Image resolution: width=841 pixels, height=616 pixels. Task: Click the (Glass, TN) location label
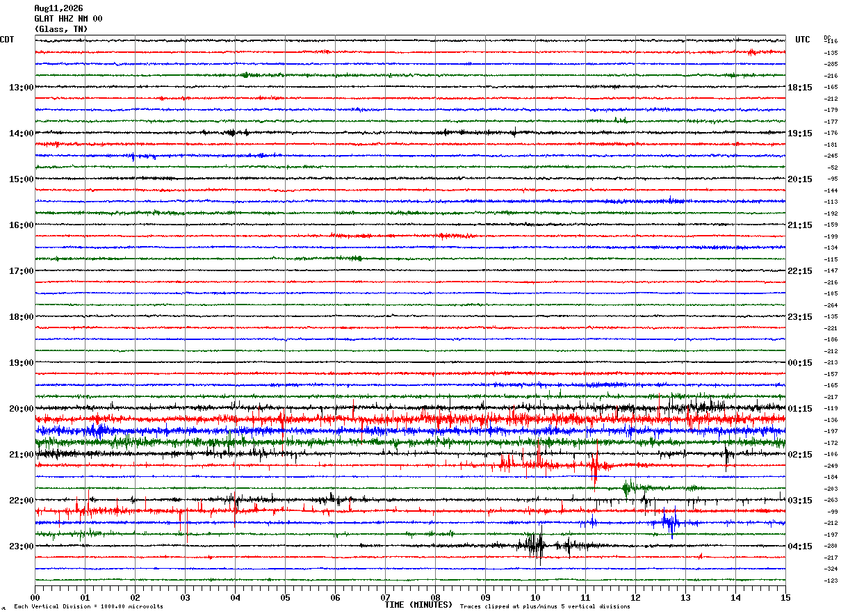coord(61,29)
